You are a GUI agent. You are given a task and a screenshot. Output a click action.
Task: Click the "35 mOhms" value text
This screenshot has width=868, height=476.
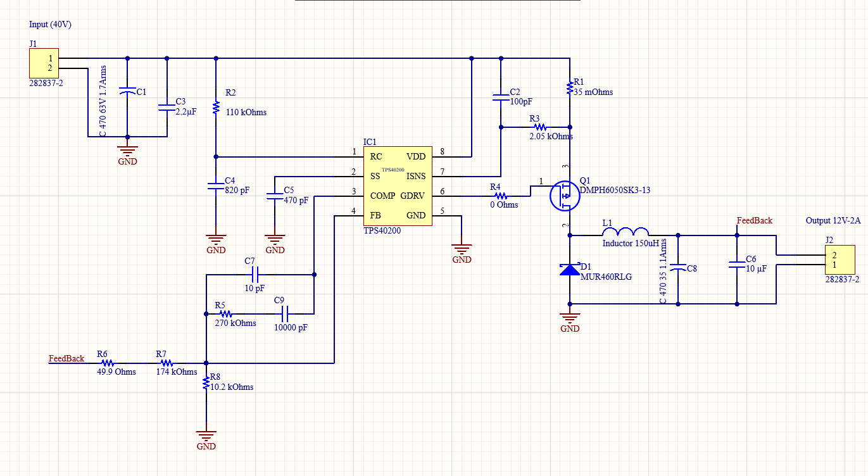pos(593,92)
